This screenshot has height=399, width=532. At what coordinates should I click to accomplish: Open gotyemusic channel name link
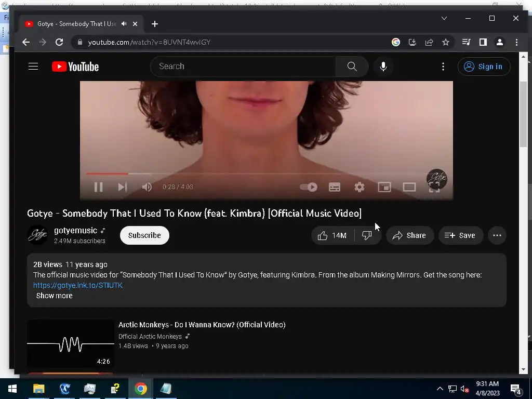[x=76, y=231]
